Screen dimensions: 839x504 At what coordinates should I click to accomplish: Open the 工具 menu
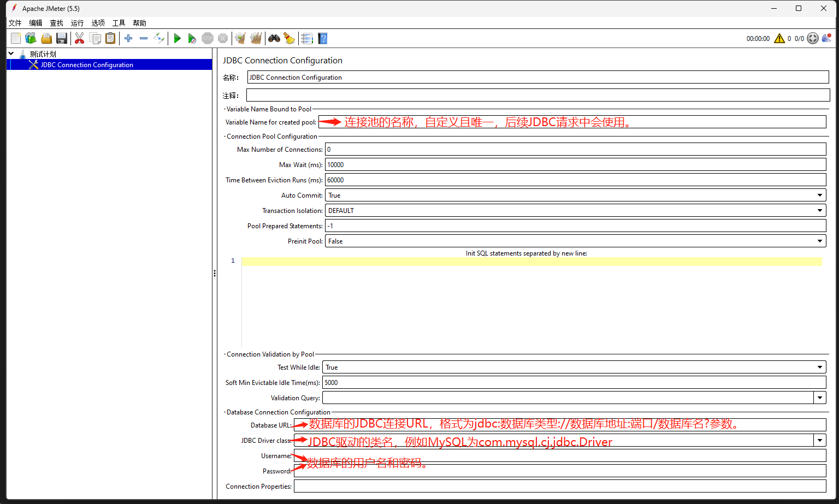[x=119, y=23]
